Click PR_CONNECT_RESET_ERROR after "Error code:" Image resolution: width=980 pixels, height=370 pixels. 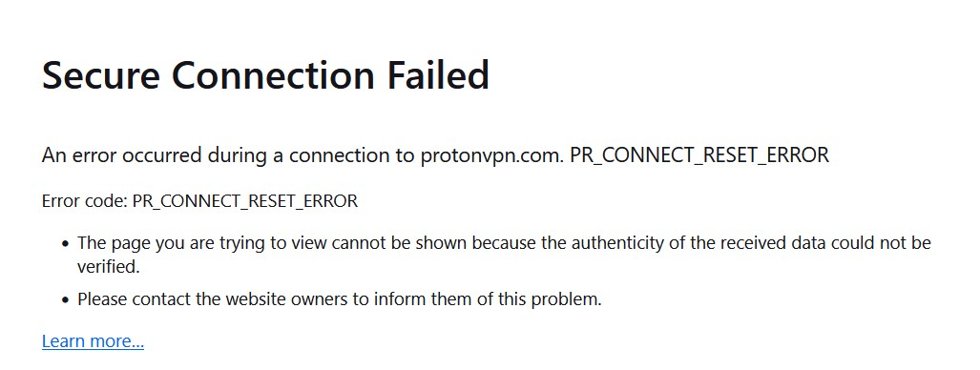pyautogui.click(x=245, y=202)
